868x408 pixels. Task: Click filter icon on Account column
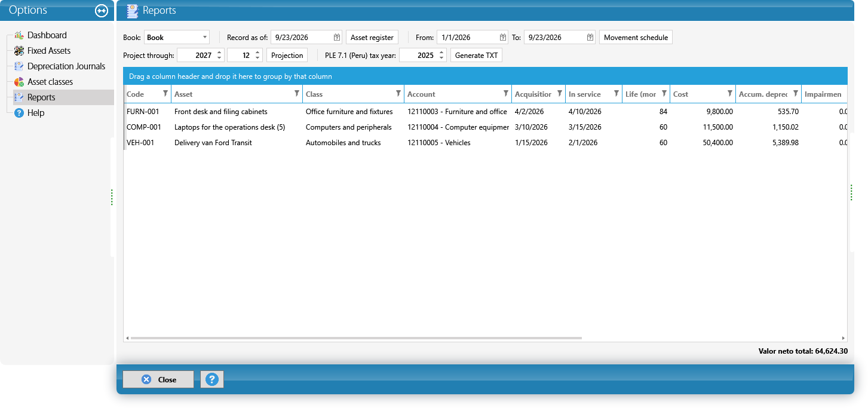[x=506, y=94]
